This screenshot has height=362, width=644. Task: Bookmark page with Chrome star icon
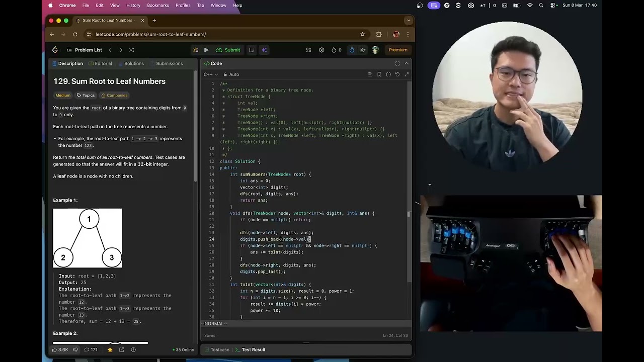(x=362, y=34)
